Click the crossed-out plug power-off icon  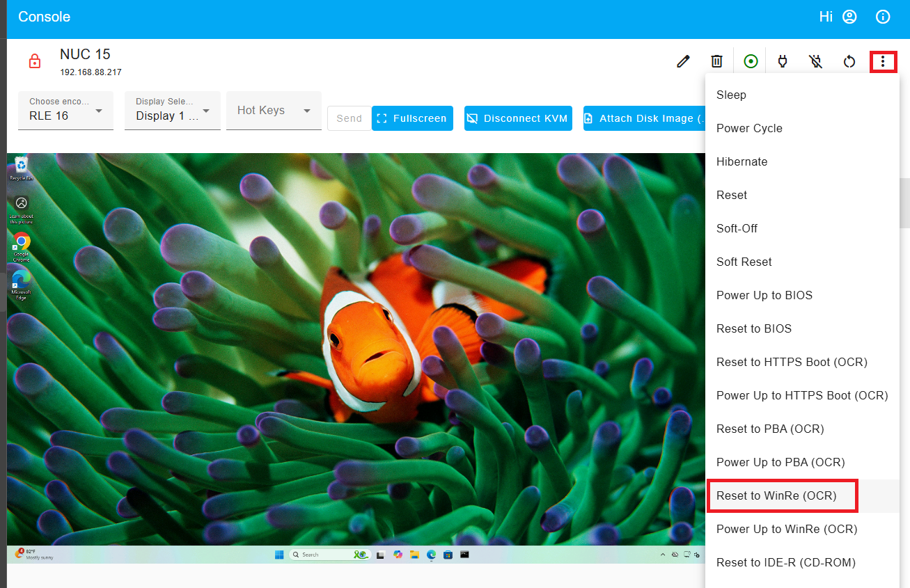click(x=816, y=61)
